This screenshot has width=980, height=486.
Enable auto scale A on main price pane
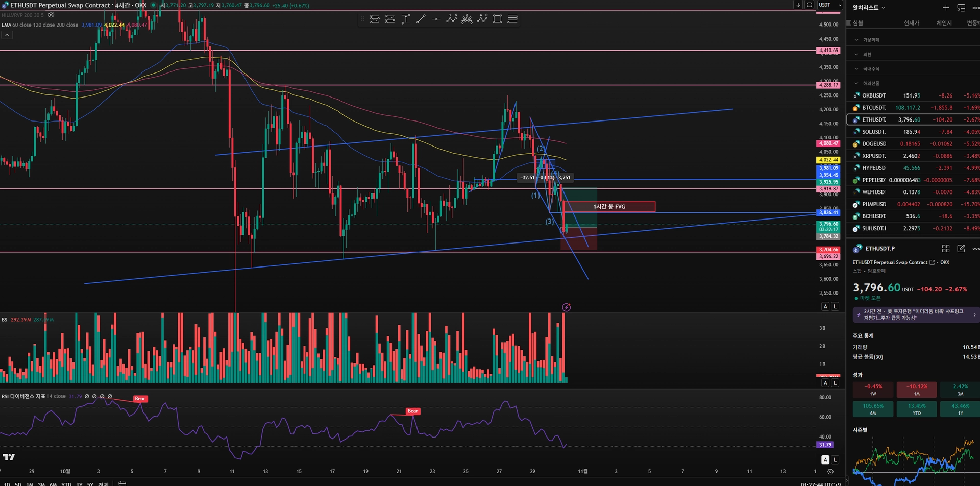825,306
